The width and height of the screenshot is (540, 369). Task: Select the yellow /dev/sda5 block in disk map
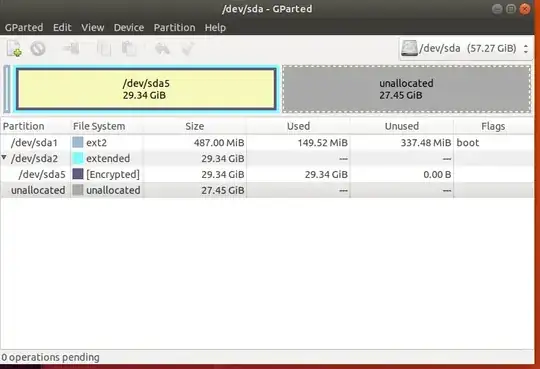click(146, 89)
